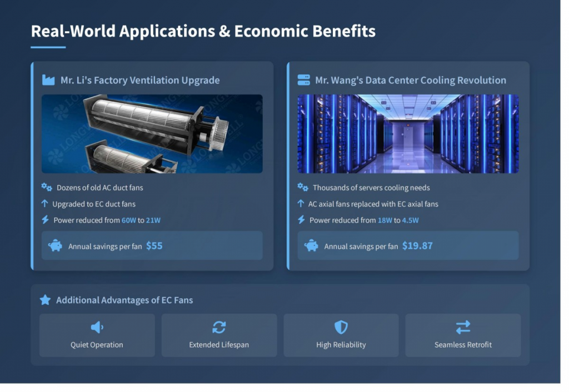The width and height of the screenshot is (569, 392).
Task: Click the shield icon above High Reliability
Action: [x=341, y=327]
